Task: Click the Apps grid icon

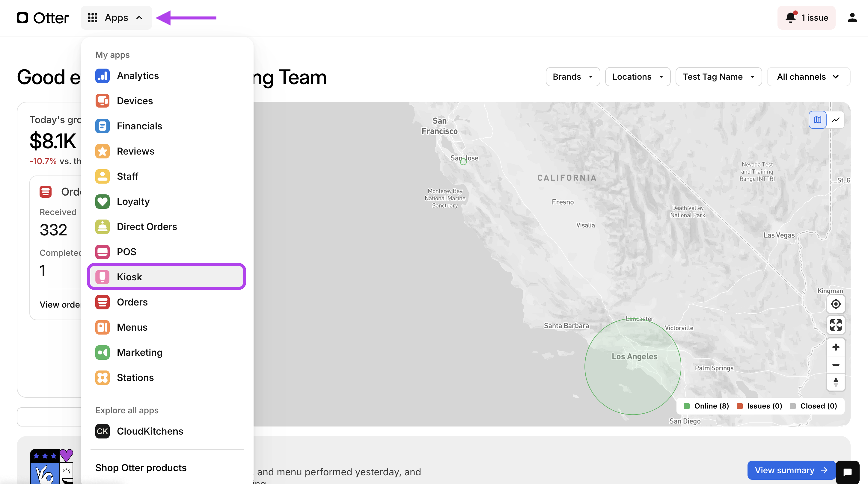Action: pos(92,18)
